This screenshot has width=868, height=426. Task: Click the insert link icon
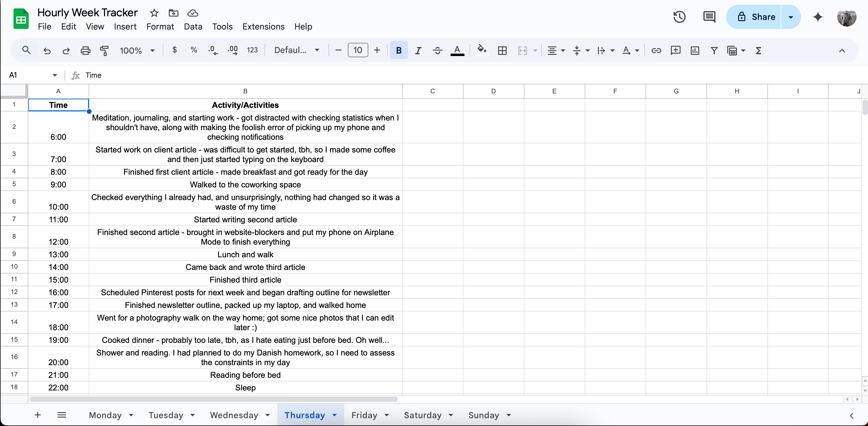click(656, 51)
